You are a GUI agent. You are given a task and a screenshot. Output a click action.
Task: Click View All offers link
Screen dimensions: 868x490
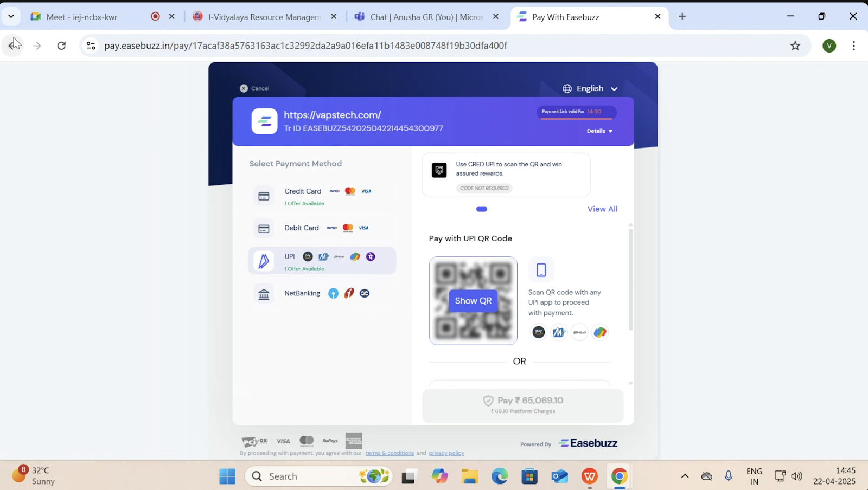[x=602, y=209]
